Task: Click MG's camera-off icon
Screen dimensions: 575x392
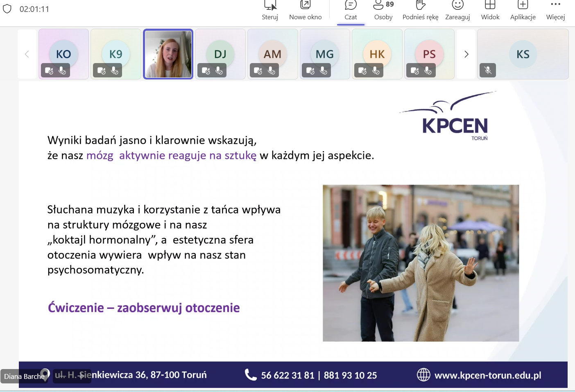Action: 310,71
